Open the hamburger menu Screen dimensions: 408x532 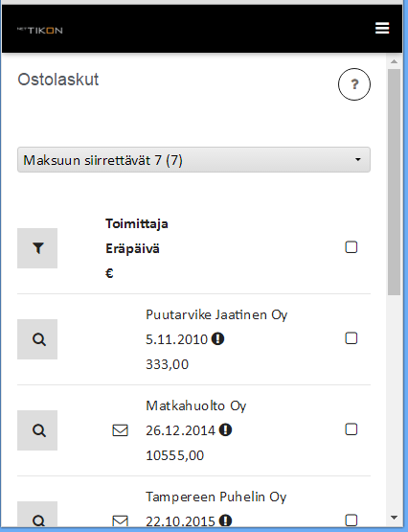click(x=382, y=28)
